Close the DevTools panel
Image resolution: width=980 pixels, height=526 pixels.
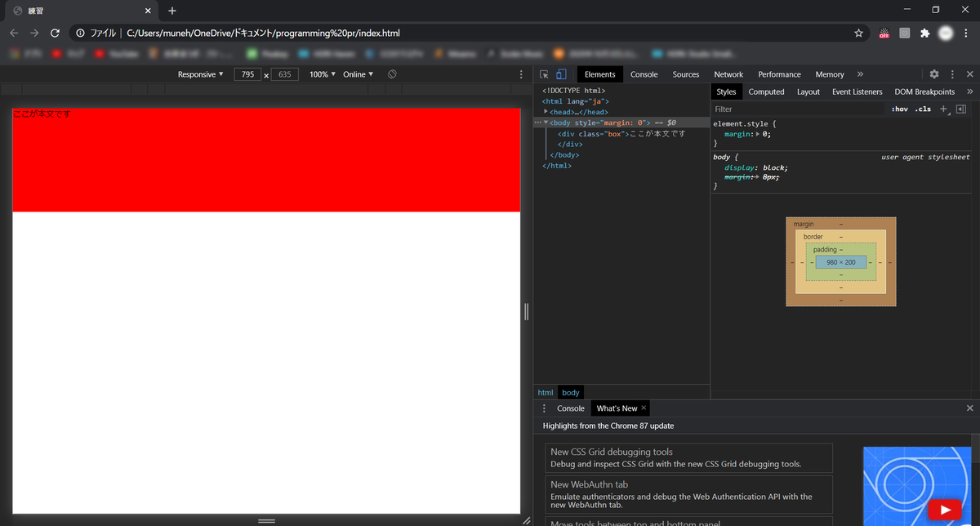tap(970, 74)
